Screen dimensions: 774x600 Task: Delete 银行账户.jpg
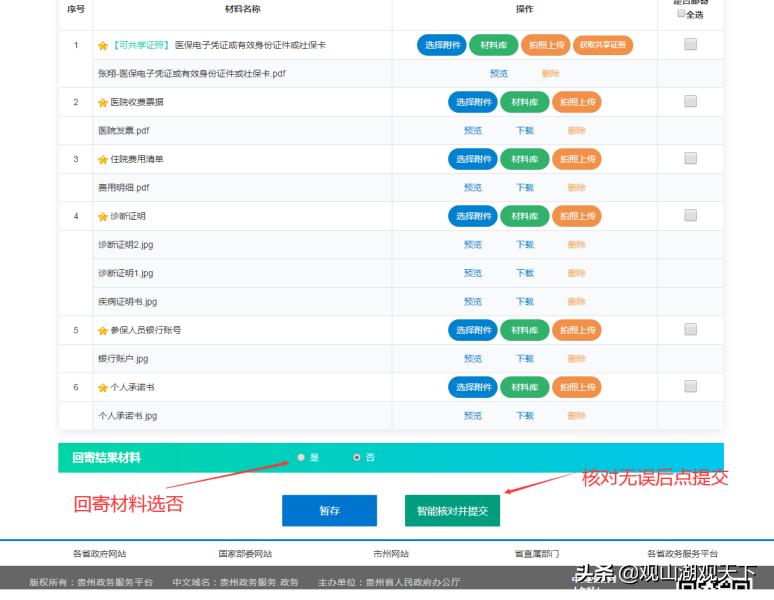577,359
